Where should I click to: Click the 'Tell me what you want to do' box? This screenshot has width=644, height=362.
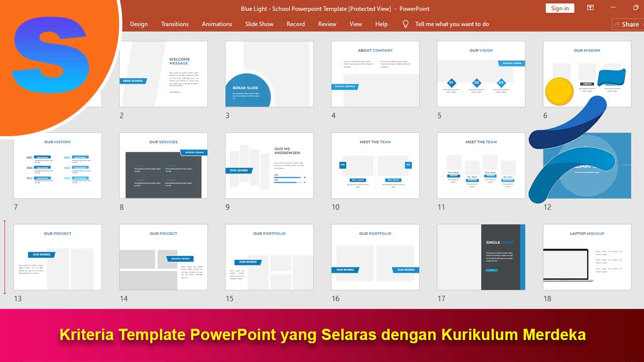pyautogui.click(x=452, y=24)
